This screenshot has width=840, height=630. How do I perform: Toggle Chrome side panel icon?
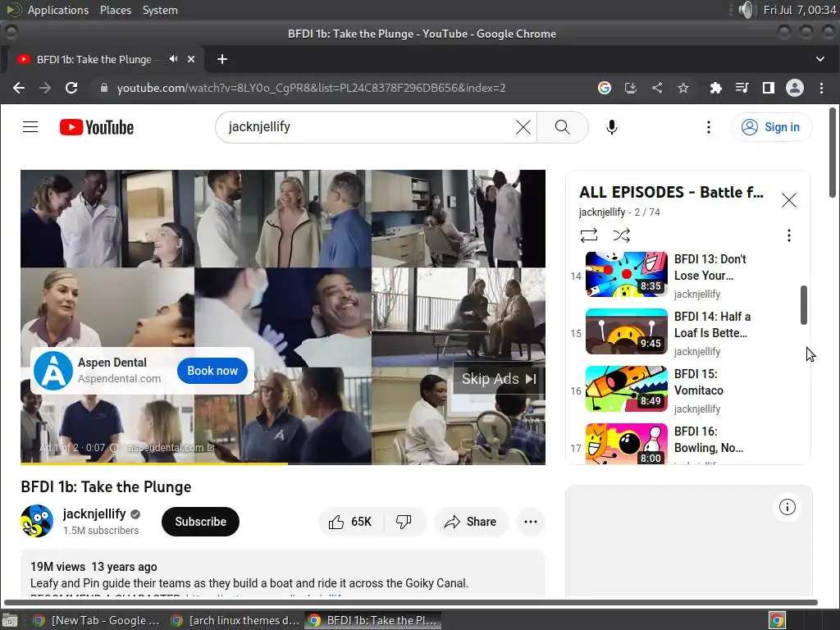coord(768,88)
